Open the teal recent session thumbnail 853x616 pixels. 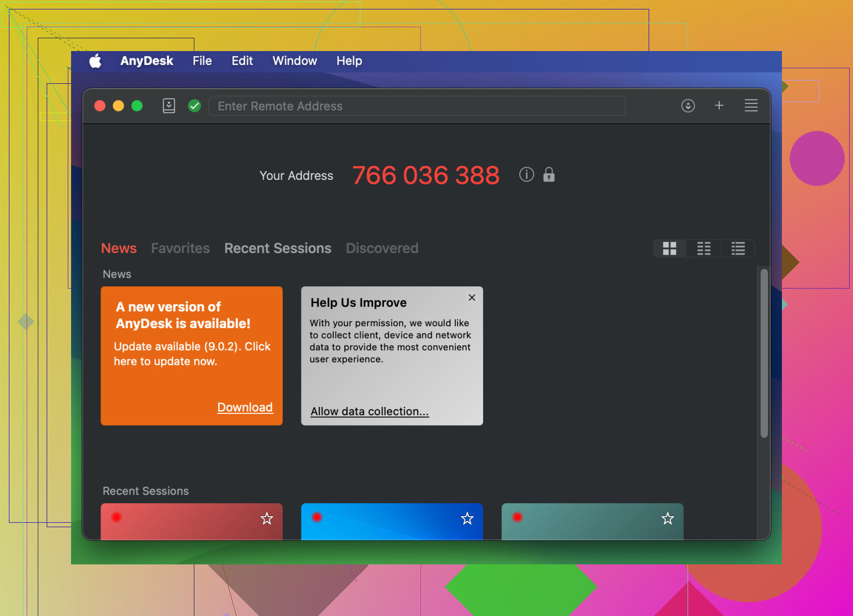click(593, 522)
